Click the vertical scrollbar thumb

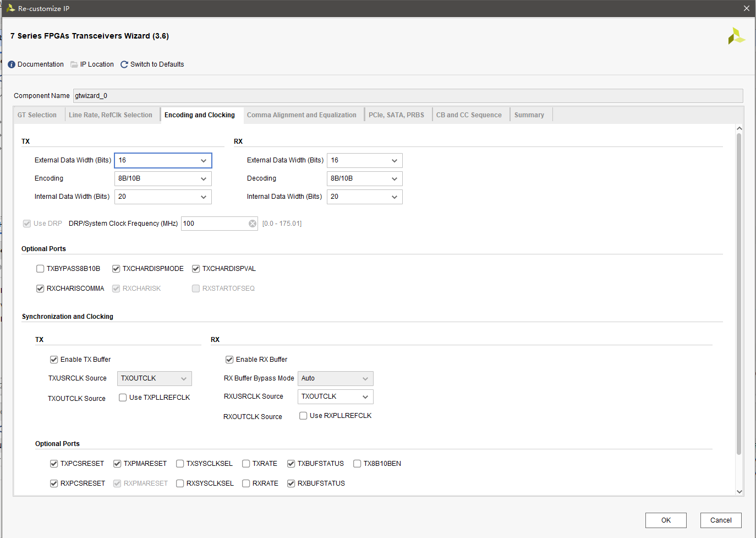(x=739, y=294)
